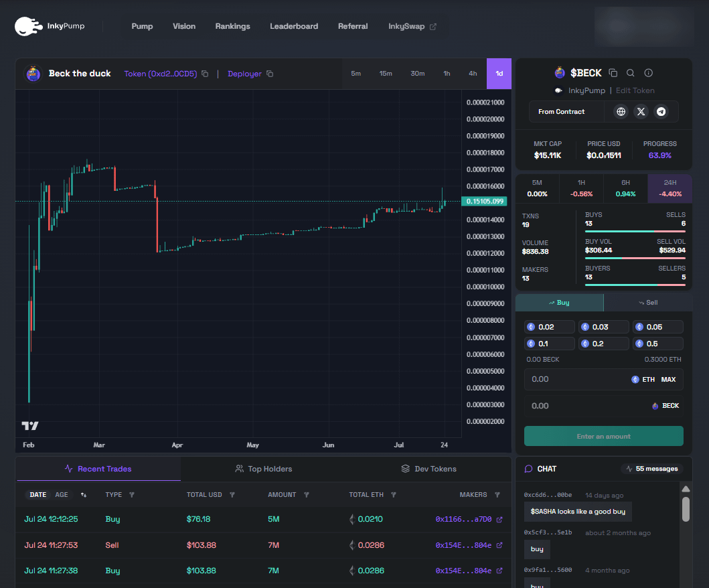
Task: Filter trades by AMOUNT funnel icon
Action: pos(306,495)
